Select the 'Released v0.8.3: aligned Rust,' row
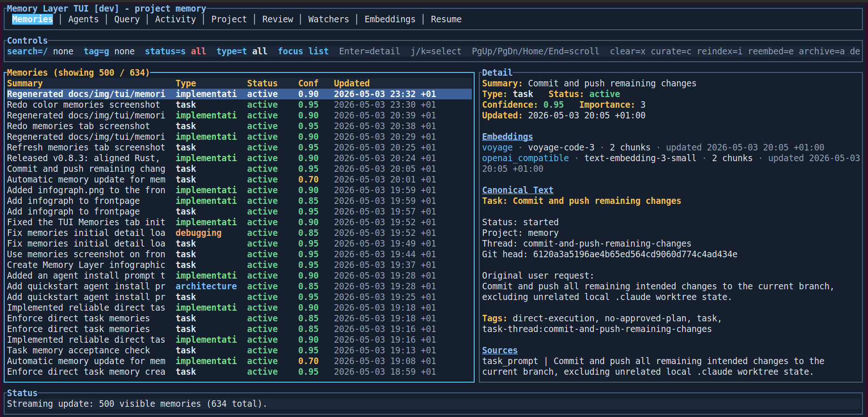Image resolution: width=868 pixels, height=417 pixels. click(x=239, y=158)
